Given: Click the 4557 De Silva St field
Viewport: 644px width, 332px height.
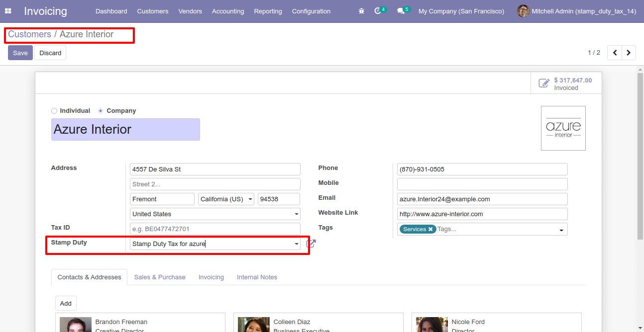Looking at the screenshot, I should 215,169.
